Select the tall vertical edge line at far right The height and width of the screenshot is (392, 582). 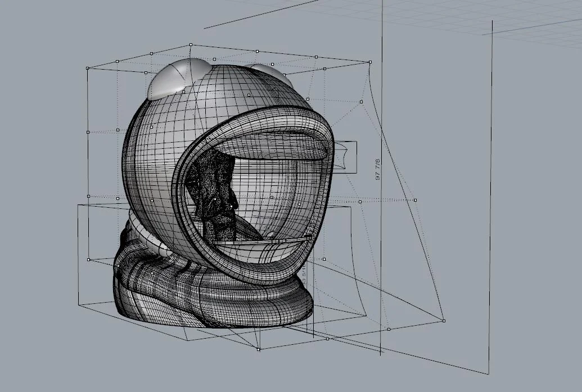pyautogui.click(x=491, y=197)
